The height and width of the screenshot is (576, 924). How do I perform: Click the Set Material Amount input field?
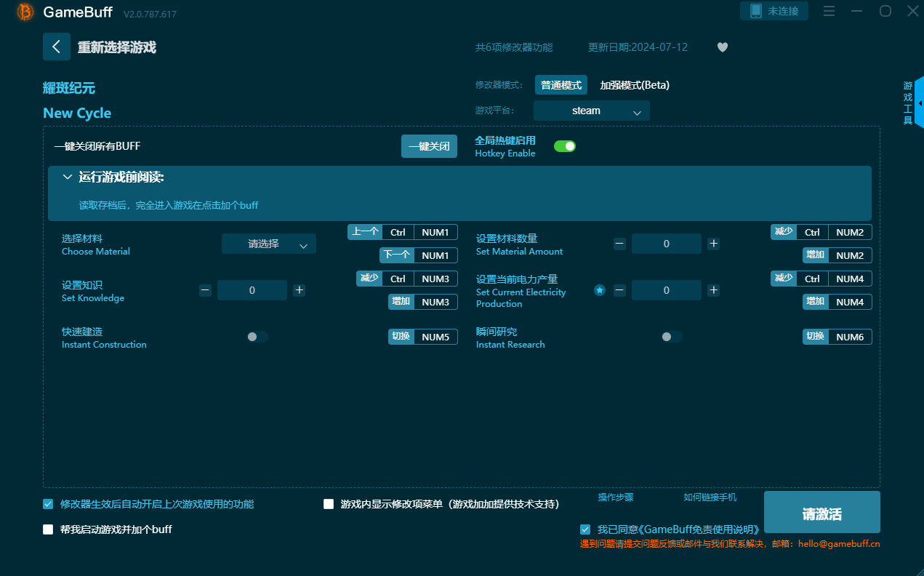coord(667,244)
